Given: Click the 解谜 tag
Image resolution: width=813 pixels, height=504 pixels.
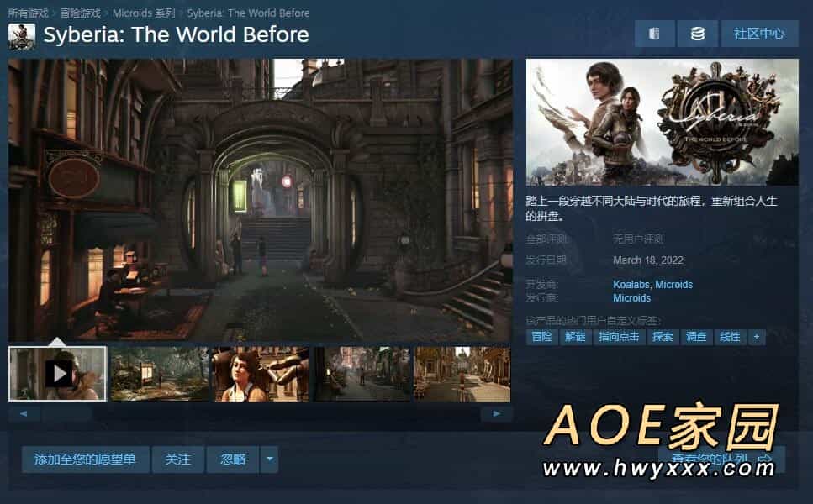Looking at the screenshot, I should click(575, 337).
